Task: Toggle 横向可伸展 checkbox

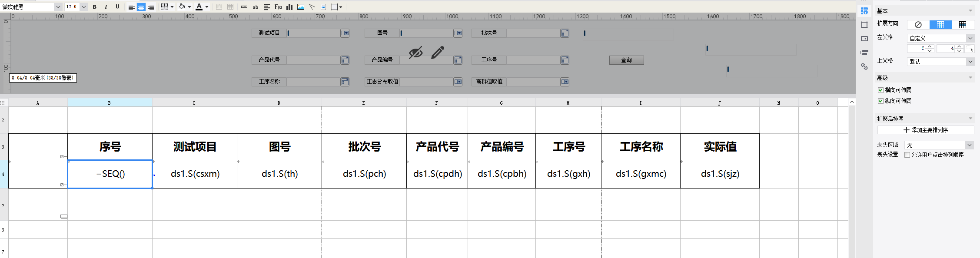Action: point(881,90)
